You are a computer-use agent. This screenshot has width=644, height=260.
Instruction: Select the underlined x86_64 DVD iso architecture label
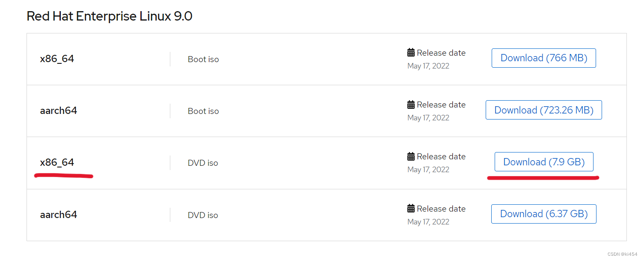click(57, 162)
